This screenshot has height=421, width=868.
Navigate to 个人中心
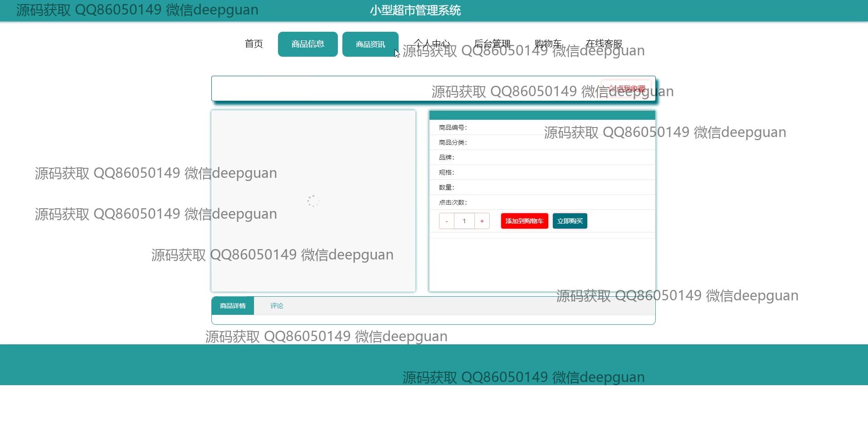coord(432,44)
